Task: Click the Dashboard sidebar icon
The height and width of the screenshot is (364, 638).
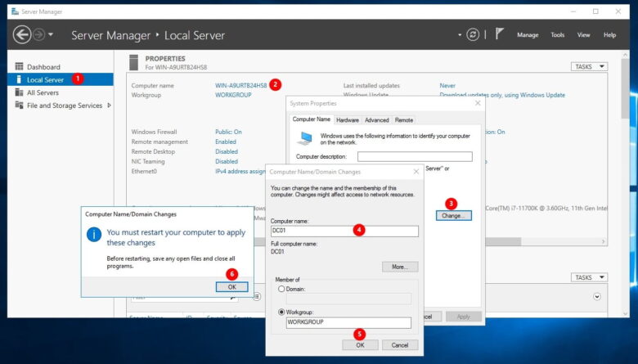Action: (19, 66)
